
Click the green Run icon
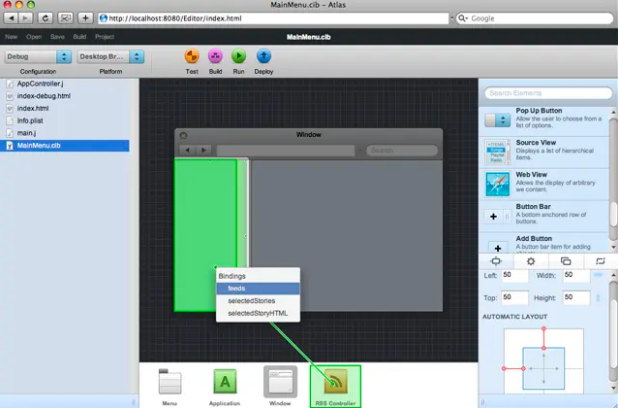click(238, 56)
